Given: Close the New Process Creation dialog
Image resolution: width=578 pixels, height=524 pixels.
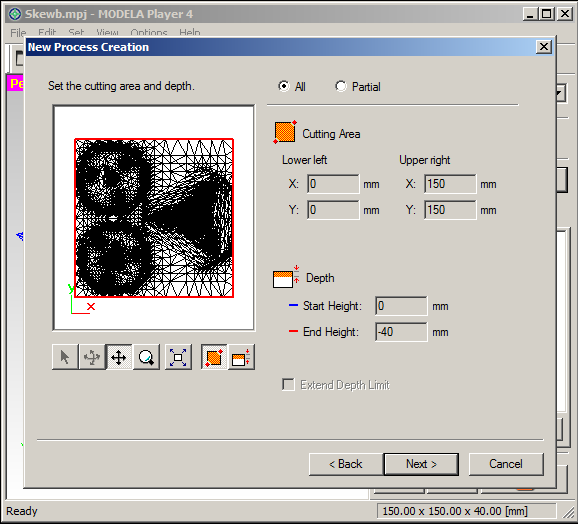Looking at the screenshot, I should point(544,47).
